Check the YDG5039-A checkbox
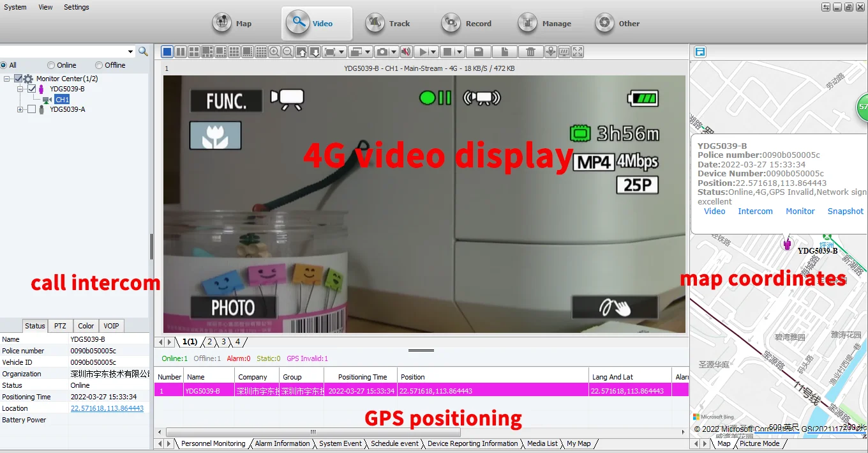This screenshot has width=868, height=453. (x=32, y=109)
